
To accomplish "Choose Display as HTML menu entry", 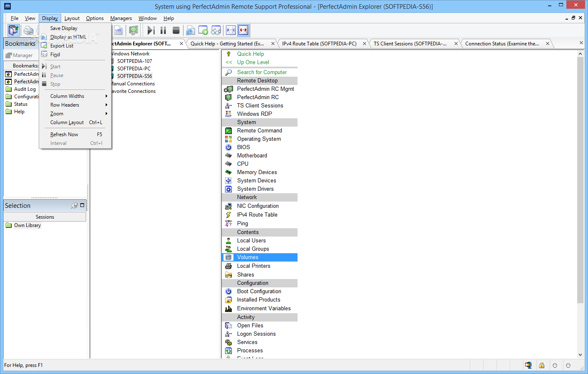I will click(76, 37).
